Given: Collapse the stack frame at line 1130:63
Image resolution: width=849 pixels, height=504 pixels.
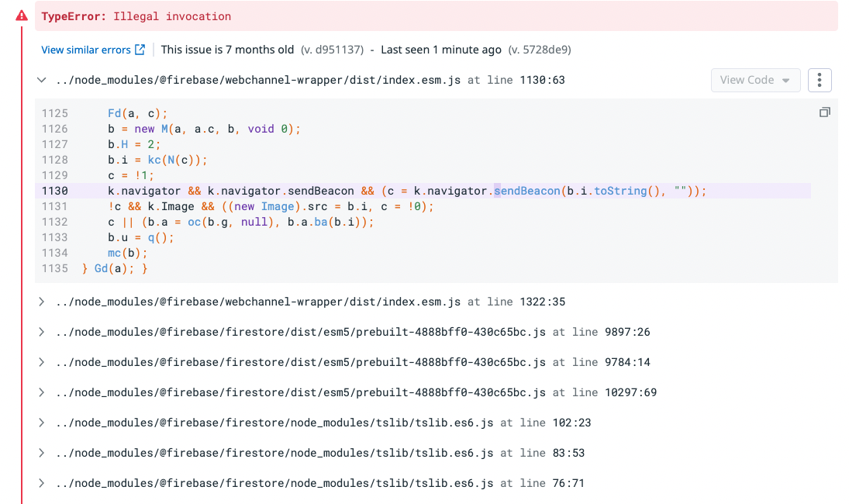Looking at the screenshot, I should pos(40,79).
